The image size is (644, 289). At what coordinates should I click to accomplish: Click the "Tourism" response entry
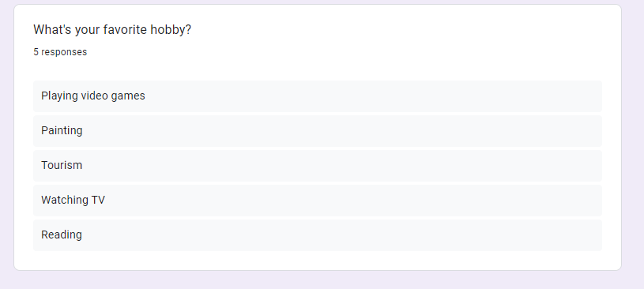318,166
